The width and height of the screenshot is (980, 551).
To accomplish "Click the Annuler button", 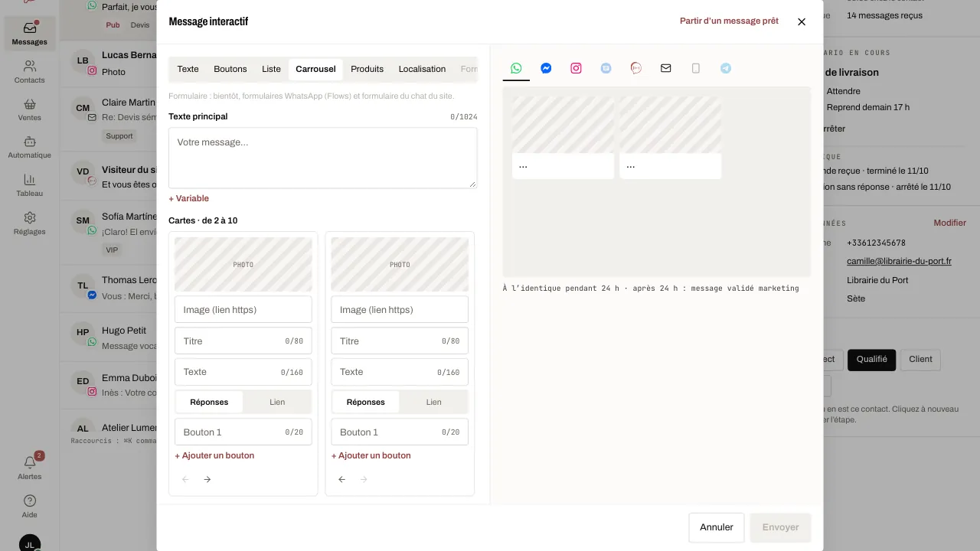I will (x=717, y=527).
